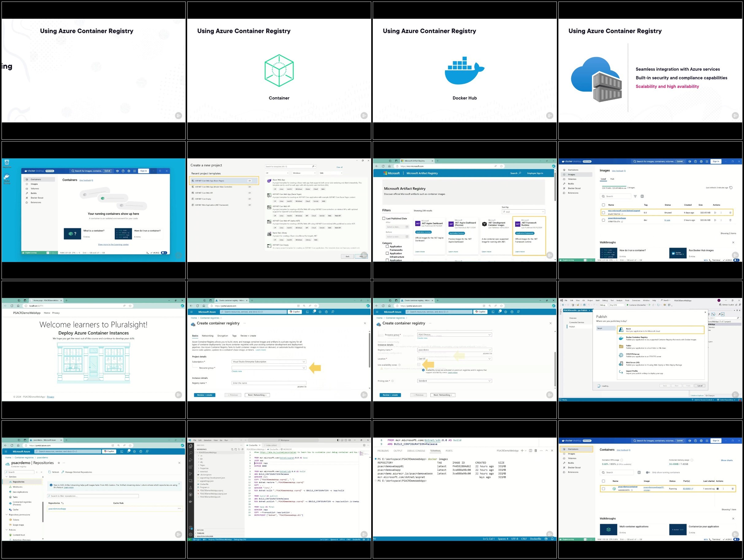This screenshot has width=744, height=560.
Task: Click Search to filter repositories field
Action: [x=93, y=496]
